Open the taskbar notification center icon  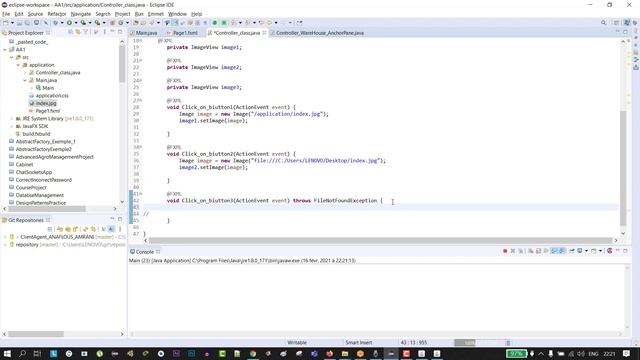[x=627, y=353]
